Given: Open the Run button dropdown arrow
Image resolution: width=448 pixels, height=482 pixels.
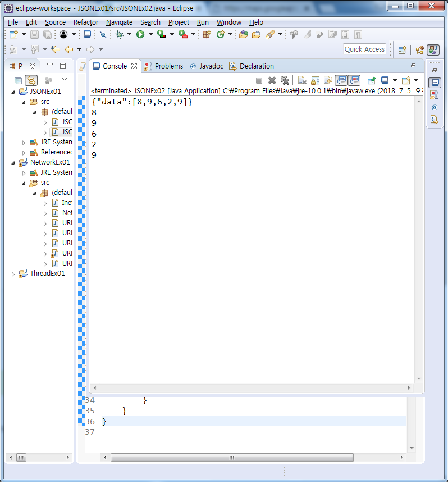Looking at the screenshot, I should point(150,34).
